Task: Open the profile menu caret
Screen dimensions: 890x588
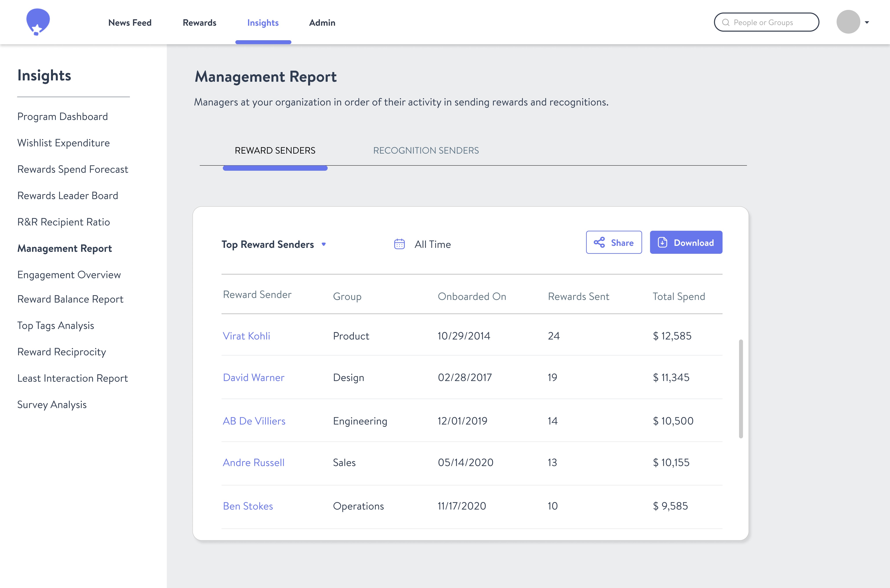Action: coord(867,22)
